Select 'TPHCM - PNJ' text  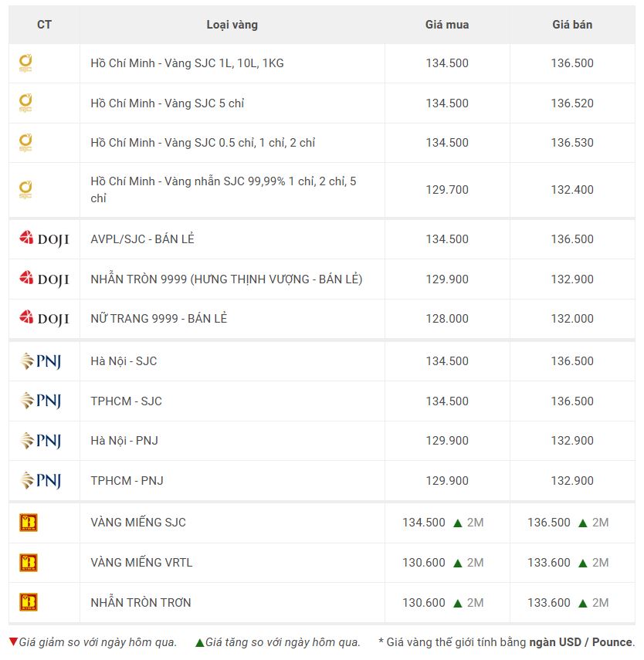[x=127, y=481]
